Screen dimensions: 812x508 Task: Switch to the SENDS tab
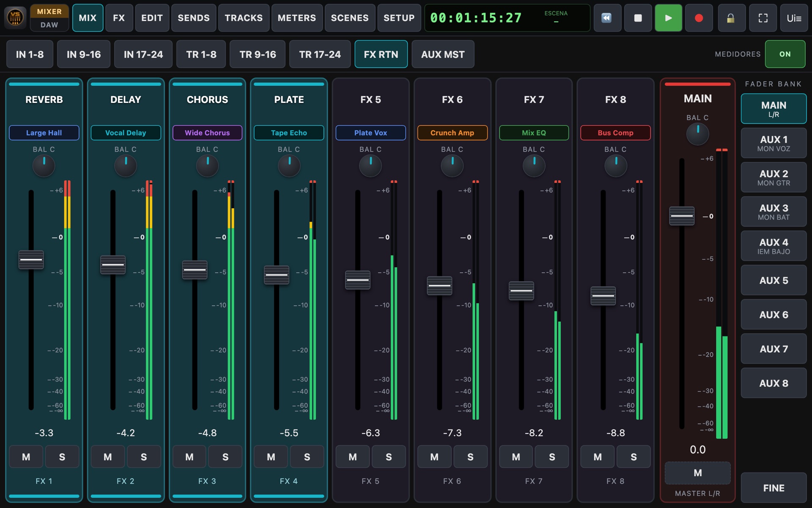[x=194, y=18]
